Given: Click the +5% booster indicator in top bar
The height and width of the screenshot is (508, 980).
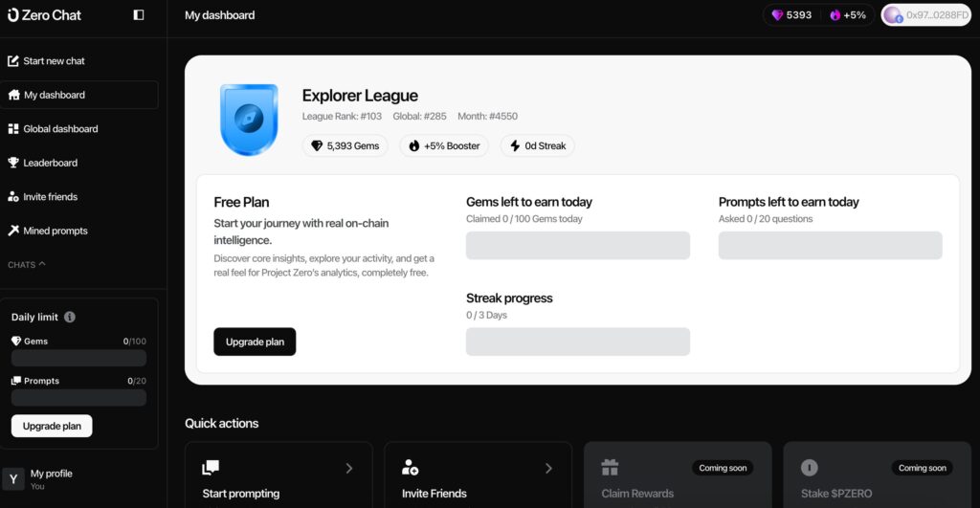Looking at the screenshot, I should click(848, 15).
